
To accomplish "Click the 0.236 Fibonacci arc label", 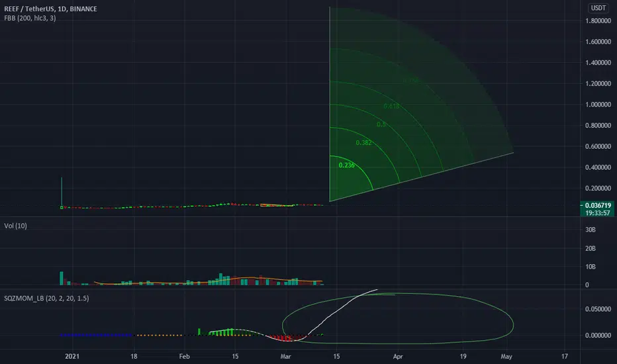I will point(347,165).
